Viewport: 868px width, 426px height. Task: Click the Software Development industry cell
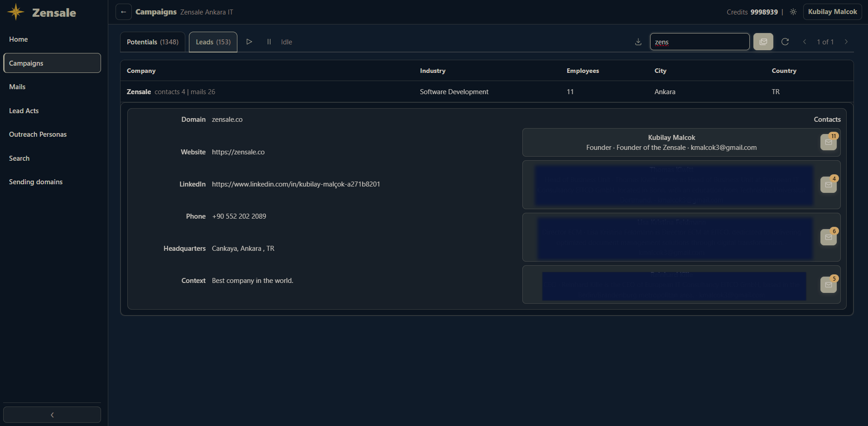(454, 92)
